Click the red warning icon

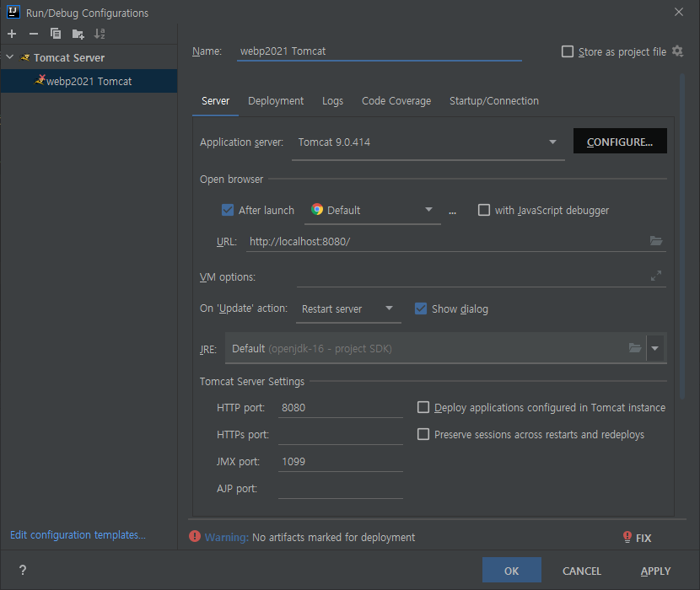[195, 536]
